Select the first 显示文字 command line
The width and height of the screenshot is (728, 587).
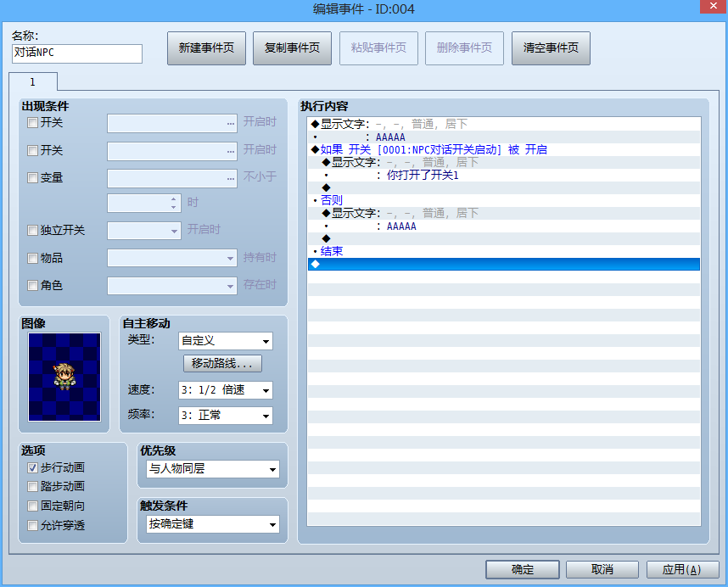[504, 124]
